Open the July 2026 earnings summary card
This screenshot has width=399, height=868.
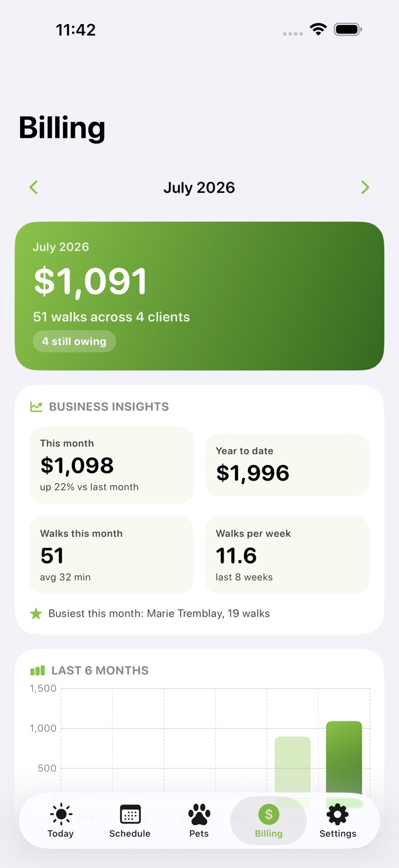[x=199, y=296]
